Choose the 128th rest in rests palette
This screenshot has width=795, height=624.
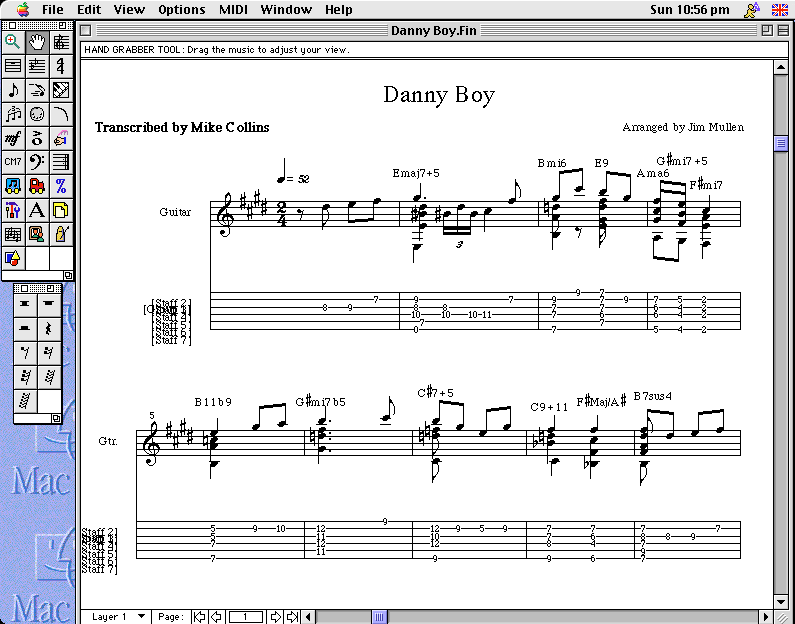25,400
